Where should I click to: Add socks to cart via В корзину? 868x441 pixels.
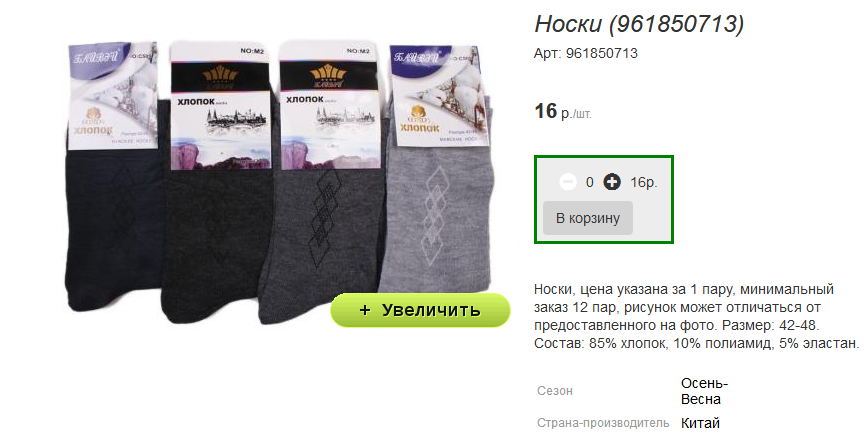tap(587, 218)
